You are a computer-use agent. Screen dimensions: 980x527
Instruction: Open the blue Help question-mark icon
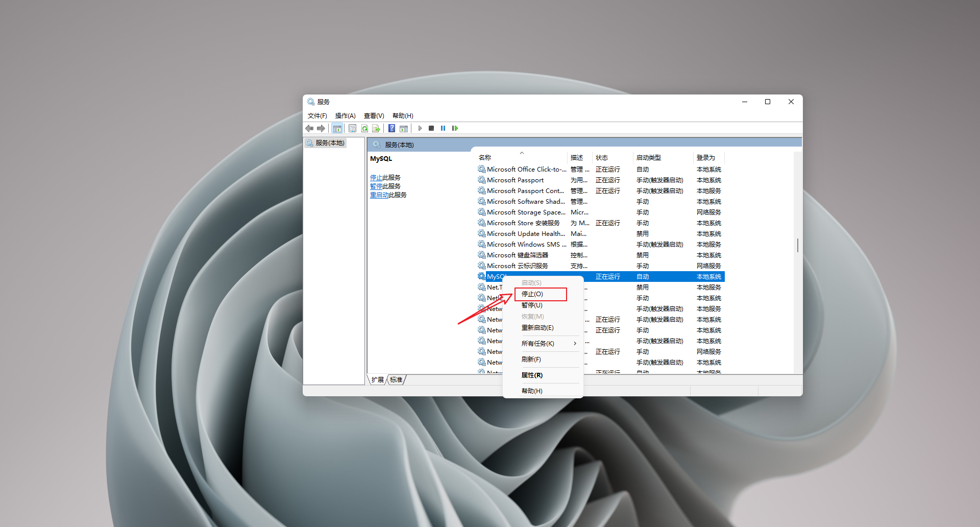pos(391,128)
